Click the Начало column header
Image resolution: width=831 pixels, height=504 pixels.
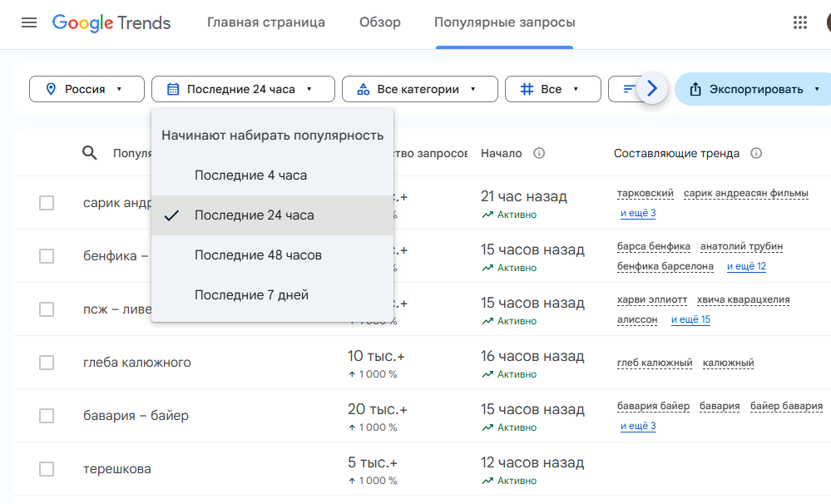pos(501,153)
